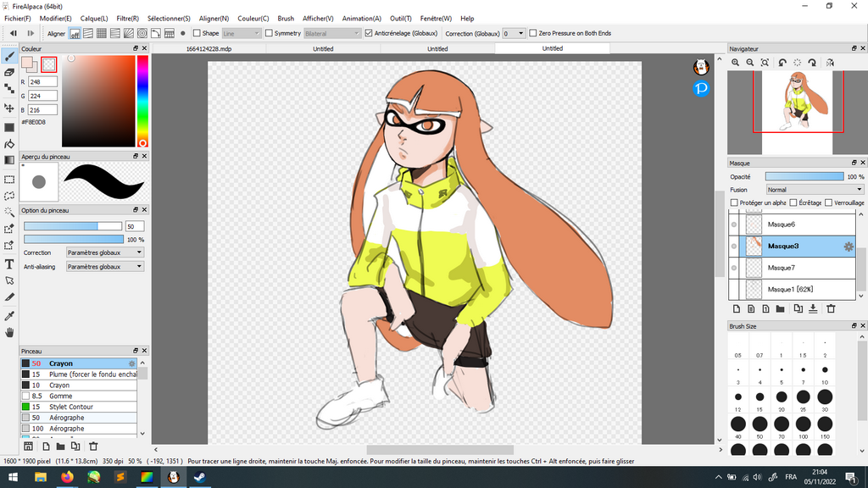The image size is (868, 488).
Task: Open the Filtre(R) menu
Action: pos(127,19)
